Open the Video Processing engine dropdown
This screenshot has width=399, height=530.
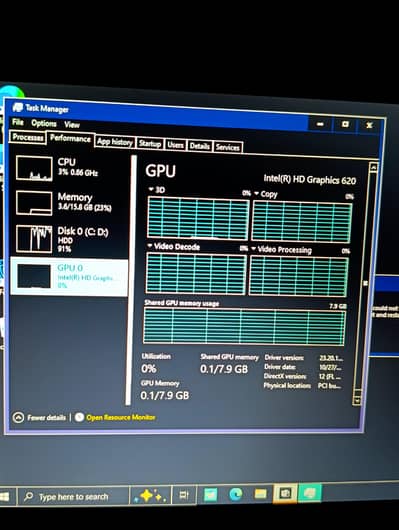tap(281, 250)
